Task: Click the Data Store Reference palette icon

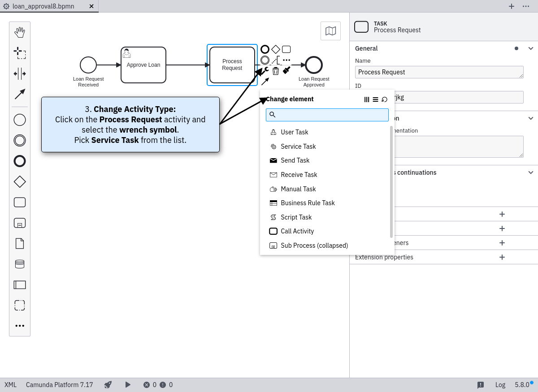Action: tap(20, 264)
